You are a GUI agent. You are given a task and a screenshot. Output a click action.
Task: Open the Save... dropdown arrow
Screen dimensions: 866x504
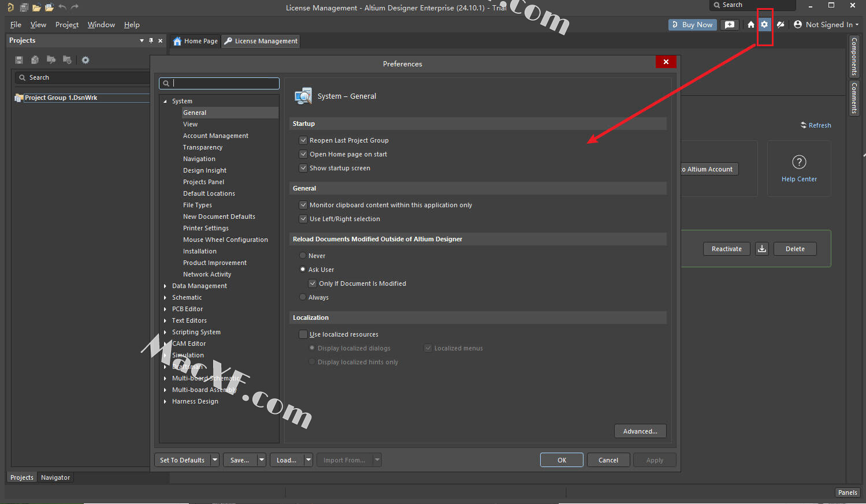262,460
